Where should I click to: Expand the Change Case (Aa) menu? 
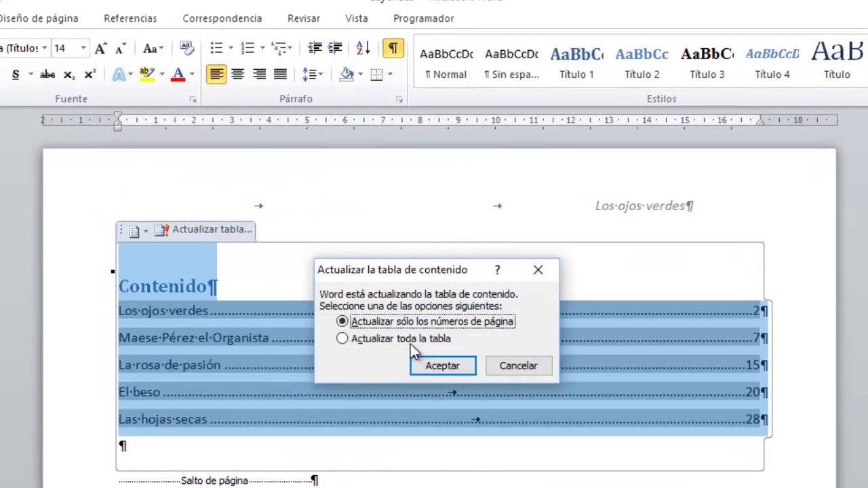tap(153, 48)
